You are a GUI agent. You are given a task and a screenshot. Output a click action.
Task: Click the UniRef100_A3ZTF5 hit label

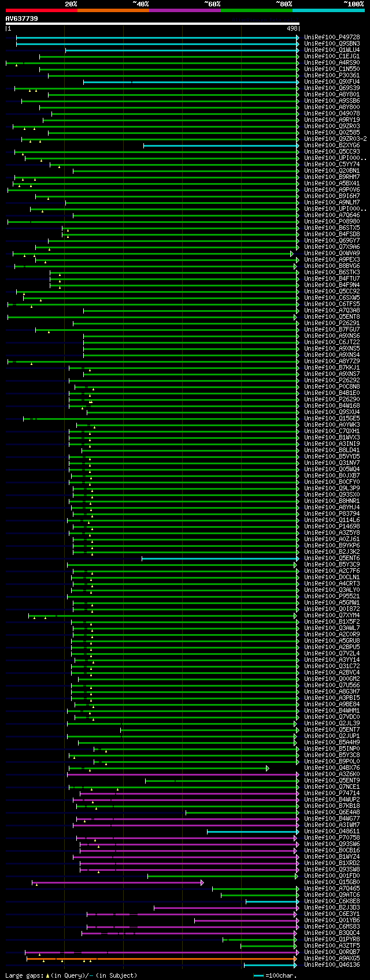[332, 945]
